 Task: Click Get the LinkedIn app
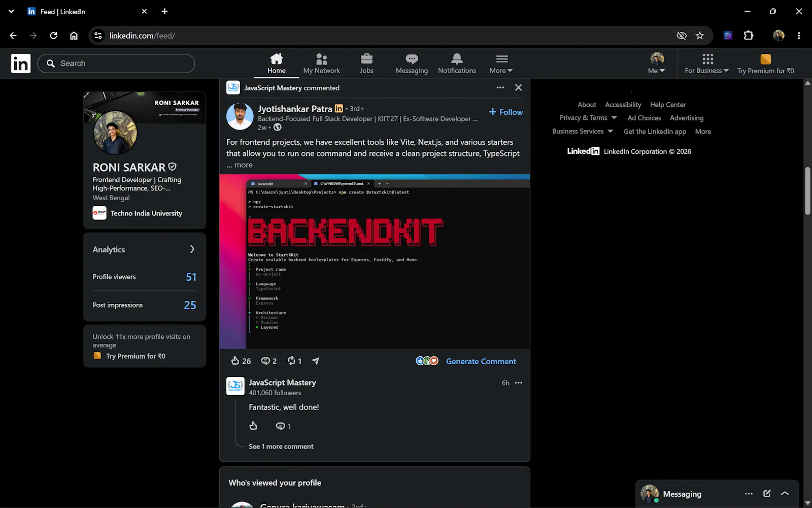[x=655, y=132]
